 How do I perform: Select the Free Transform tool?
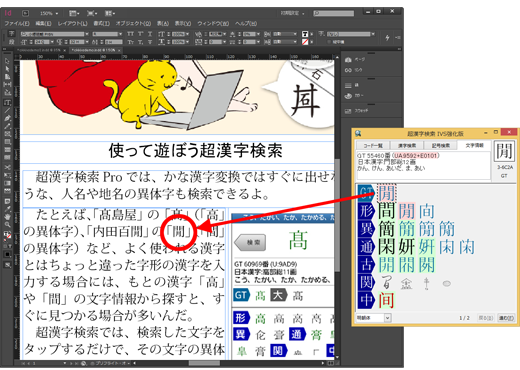(x=7, y=175)
